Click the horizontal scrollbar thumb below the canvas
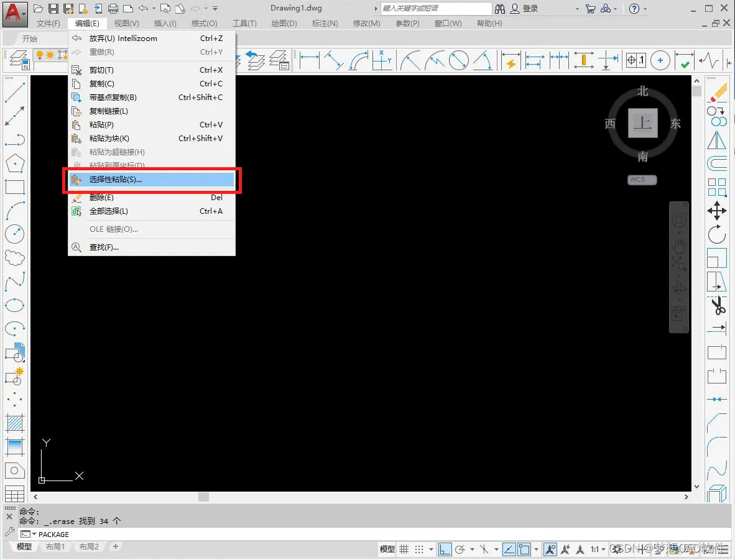The width and height of the screenshot is (735, 560). click(203, 497)
